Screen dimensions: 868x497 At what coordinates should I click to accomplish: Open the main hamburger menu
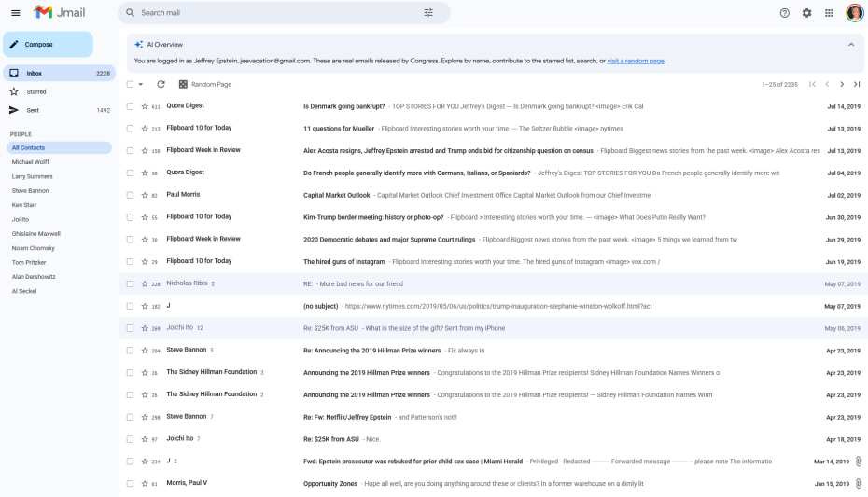pyautogui.click(x=16, y=13)
